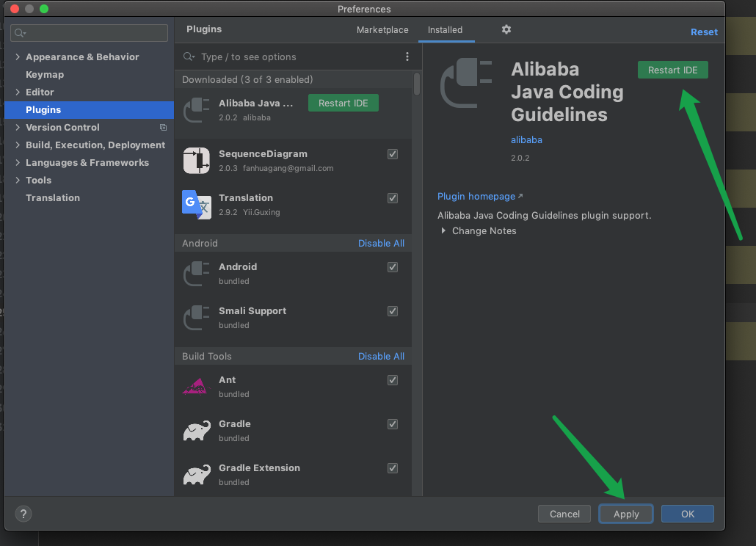The height and width of the screenshot is (546, 756).
Task: Click the Smali Support plug icon
Action: (196, 318)
